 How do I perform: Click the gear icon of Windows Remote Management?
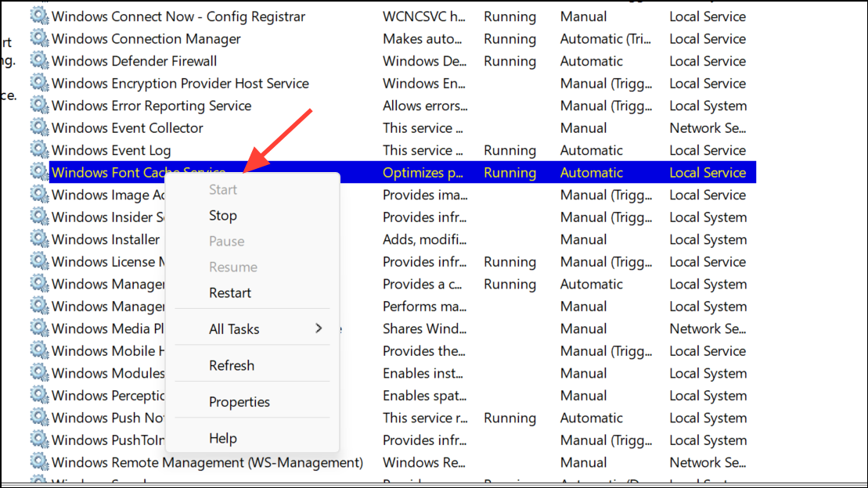pyautogui.click(x=39, y=461)
